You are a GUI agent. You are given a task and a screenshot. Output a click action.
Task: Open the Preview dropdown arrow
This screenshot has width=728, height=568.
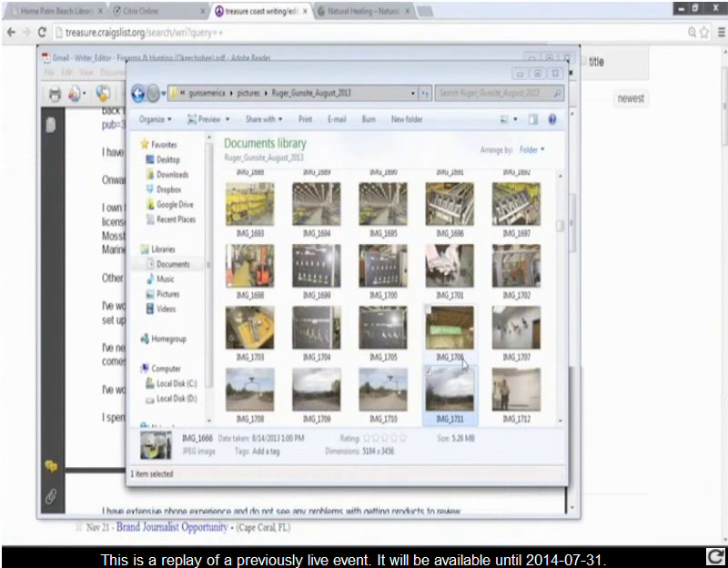(227, 119)
